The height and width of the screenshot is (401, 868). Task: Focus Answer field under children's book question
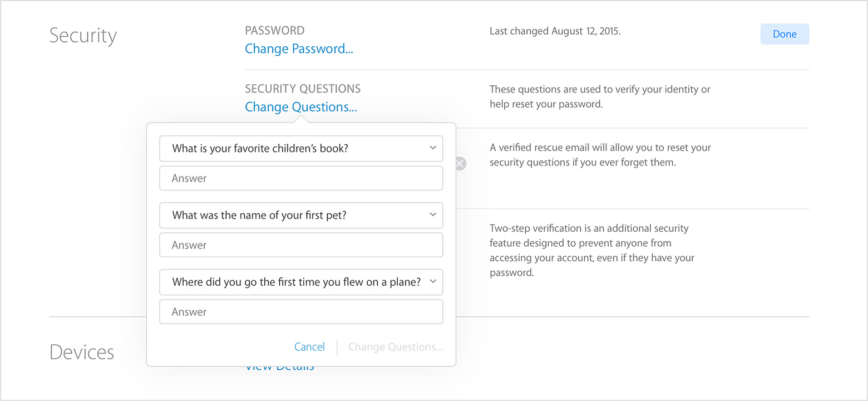[301, 178]
